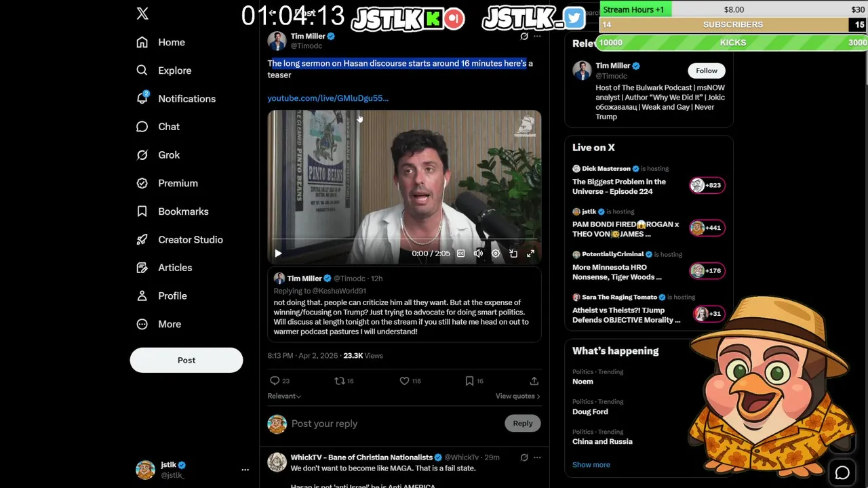
Task: Open the Explore page
Action: pyautogui.click(x=163, y=70)
